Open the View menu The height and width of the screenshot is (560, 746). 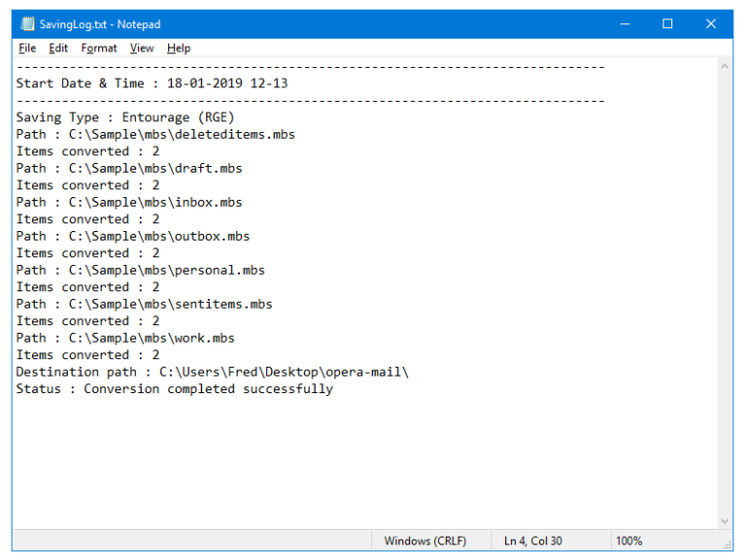[142, 48]
